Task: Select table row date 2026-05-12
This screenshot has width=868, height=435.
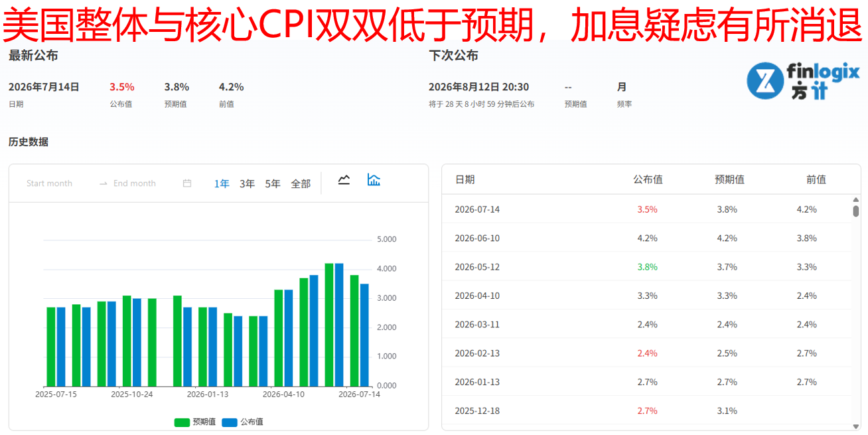Action: click(477, 267)
